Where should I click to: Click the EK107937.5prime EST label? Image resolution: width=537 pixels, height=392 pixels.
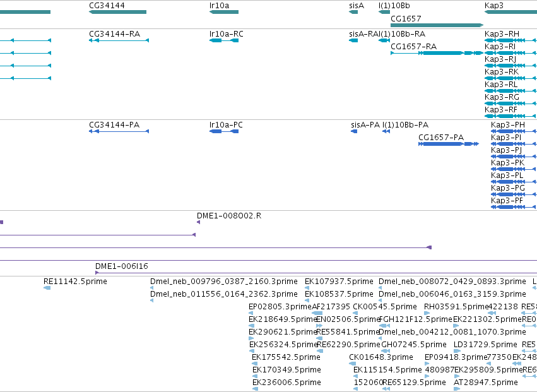pos(339,282)
